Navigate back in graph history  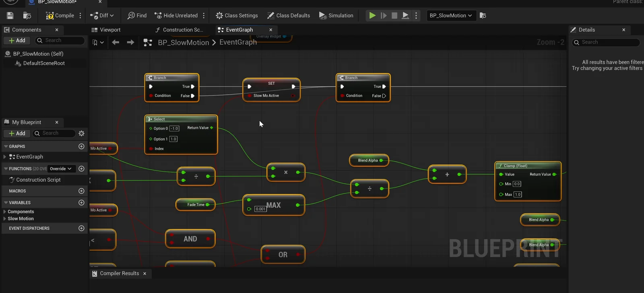[x=116, y=42]
